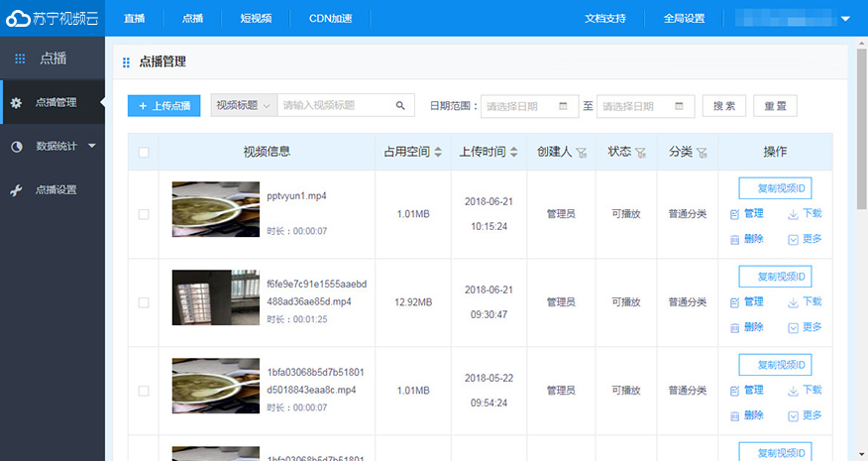
Task: Click the search magnifier icon in the title field
Action: [400, 105]
